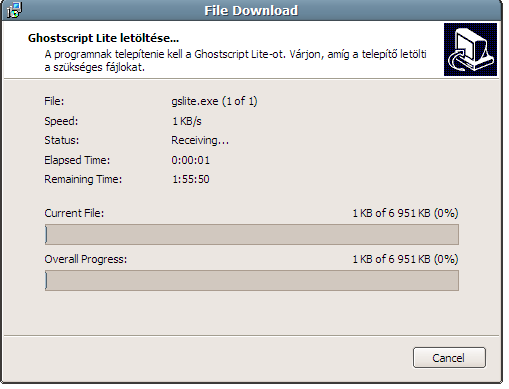Click the Overall Progress size readout text
This screenshot has width=509, height=389.
click(x=405, y=259)
